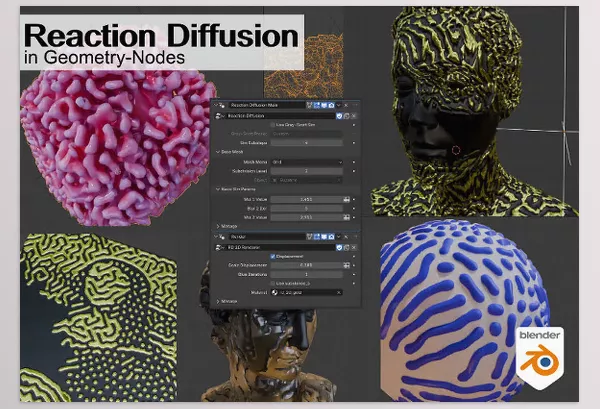Click animate dot beside Use Gray-Scott Sim
The image size is (600, 409).
pyautogui.click(x=354, y=125)
